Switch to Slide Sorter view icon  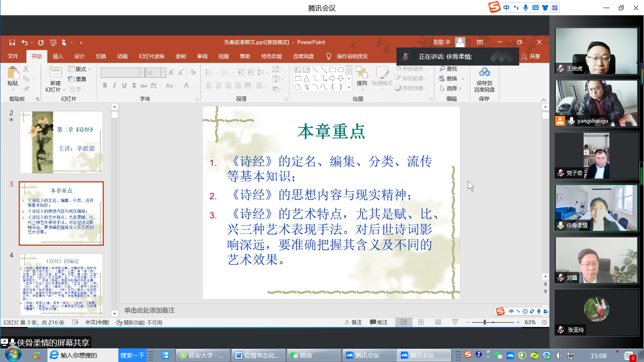421,322
